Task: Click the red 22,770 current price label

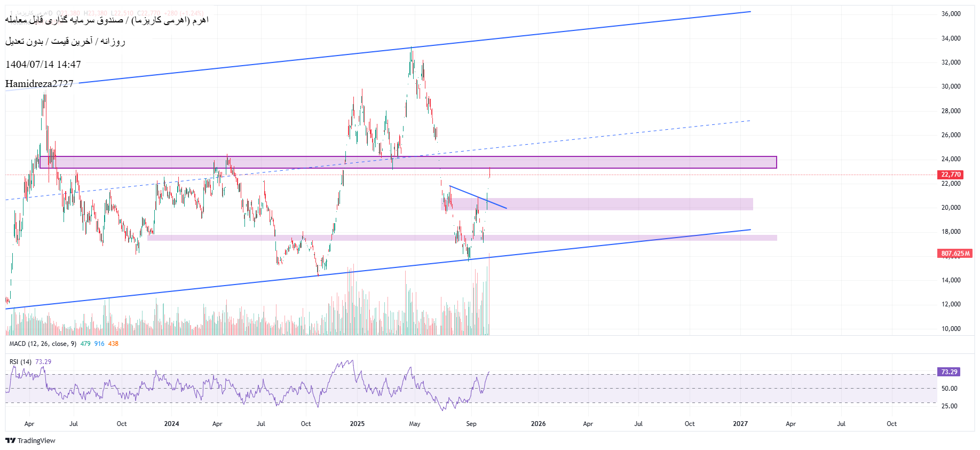Action: point(950,175)
